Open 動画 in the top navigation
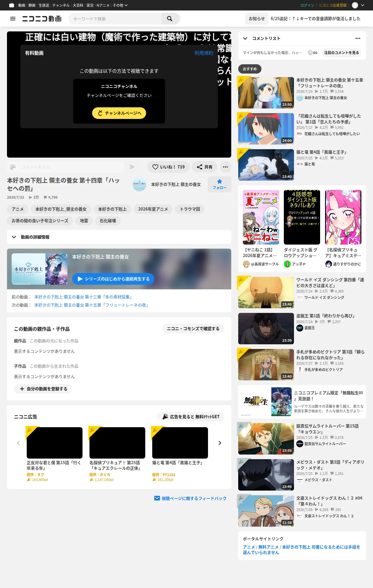 coord(22,5)
